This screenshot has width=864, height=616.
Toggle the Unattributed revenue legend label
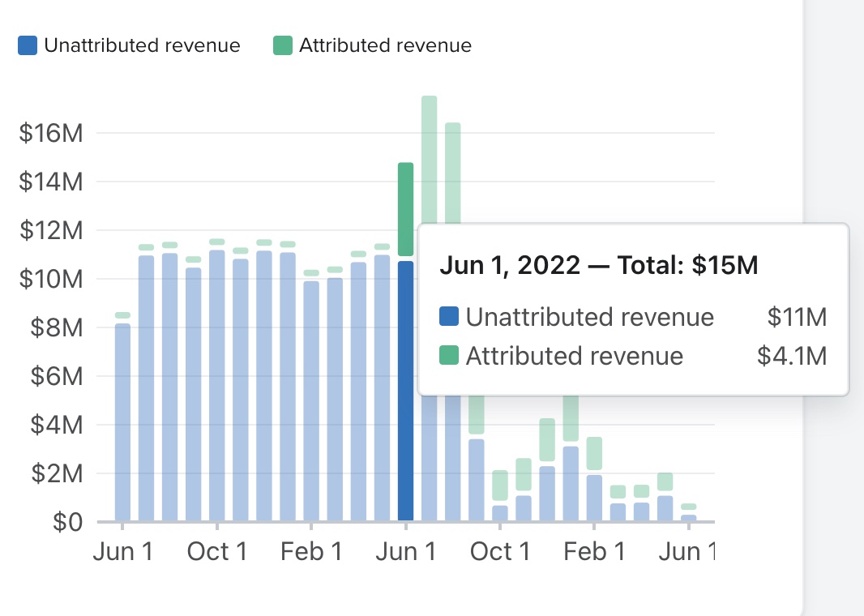(x=142, y=45)
